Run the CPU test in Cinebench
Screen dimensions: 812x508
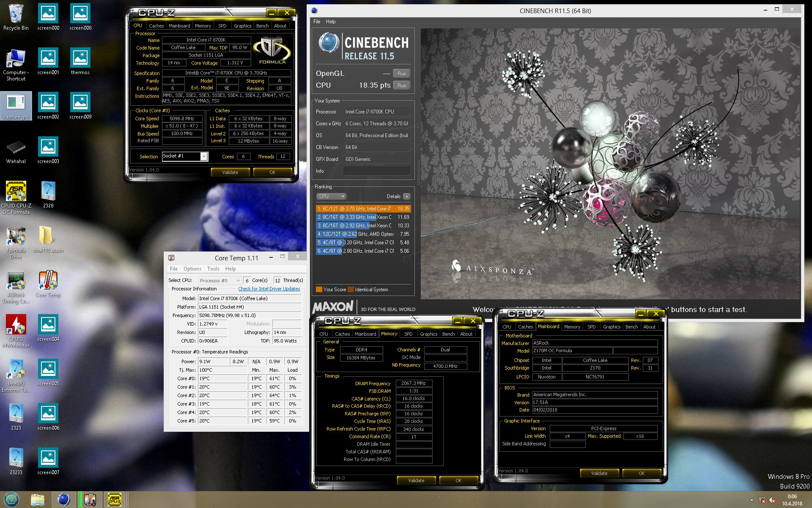(402, 86)
